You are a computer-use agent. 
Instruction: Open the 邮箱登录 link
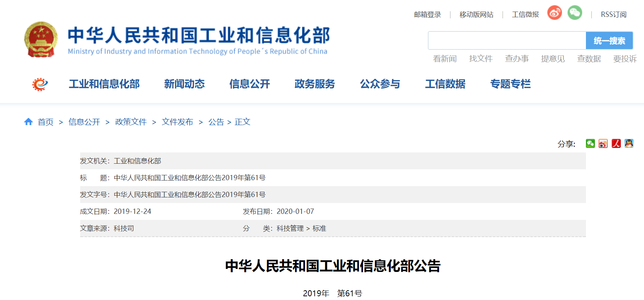[427, 15]
